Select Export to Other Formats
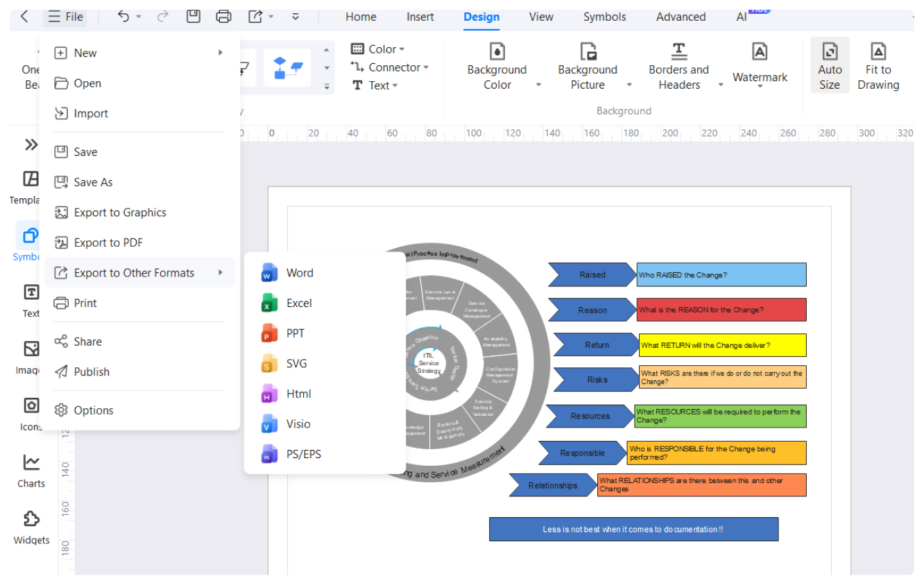 [139, 273]
